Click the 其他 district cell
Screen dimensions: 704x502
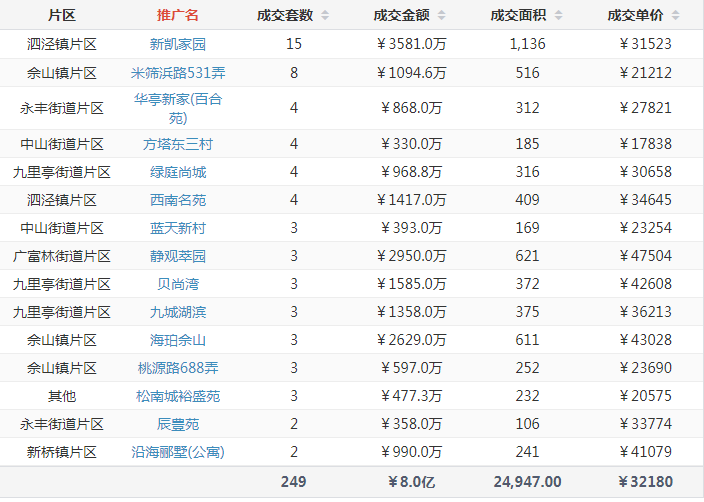[x=62, y=396]
